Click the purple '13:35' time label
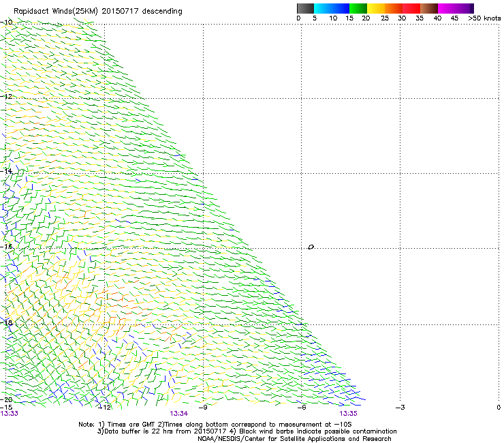Viewport: 504px width, 443px height. (348, 414)
